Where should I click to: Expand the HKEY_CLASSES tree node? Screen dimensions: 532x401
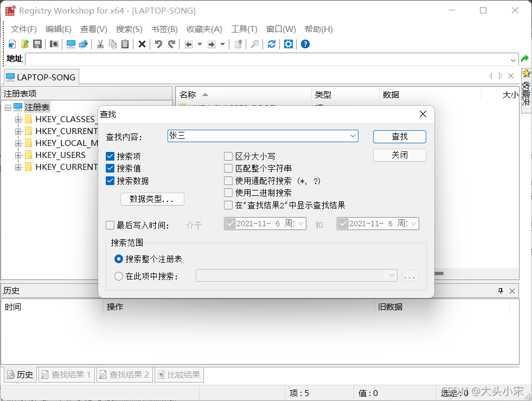(x=18, y=119)
